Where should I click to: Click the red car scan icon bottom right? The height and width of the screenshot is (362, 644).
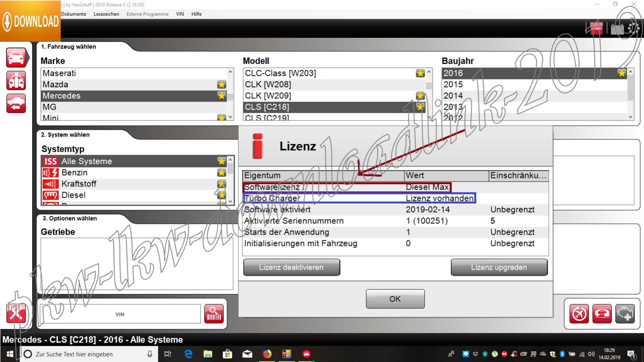click(602, 314)
